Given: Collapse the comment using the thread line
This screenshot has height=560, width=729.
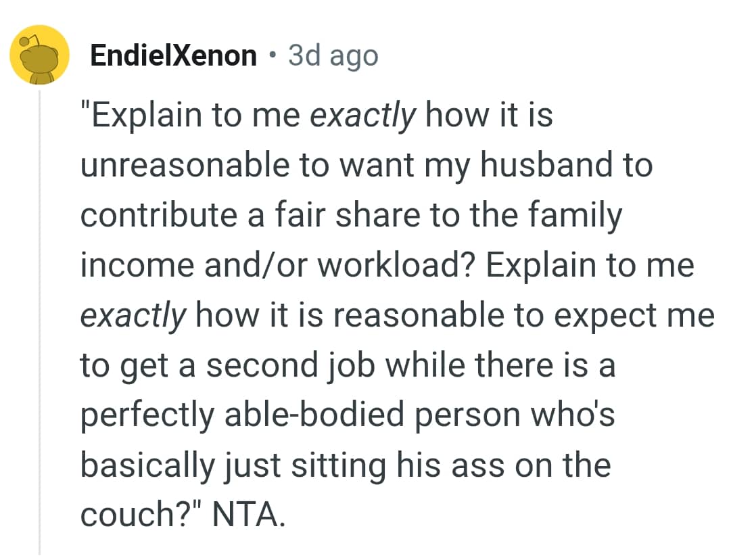Looking at the screenshot, I should pyautogui.click(x=39, y=304).
